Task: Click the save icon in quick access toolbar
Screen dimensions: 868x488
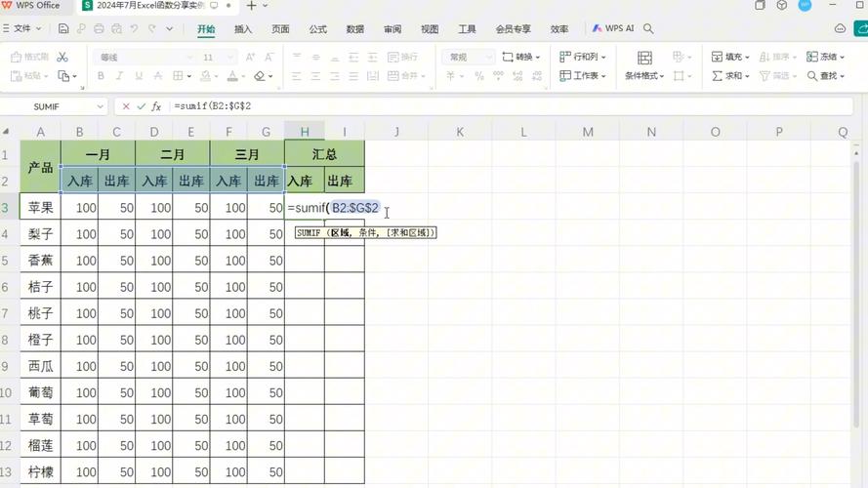Action: coord(63,28)
